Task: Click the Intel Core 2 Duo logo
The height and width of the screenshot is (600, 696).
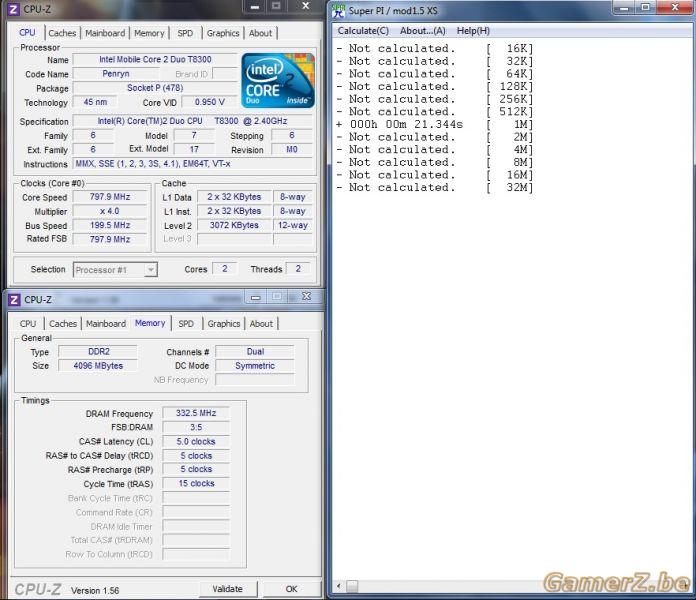Action: [x=278, y=80]
